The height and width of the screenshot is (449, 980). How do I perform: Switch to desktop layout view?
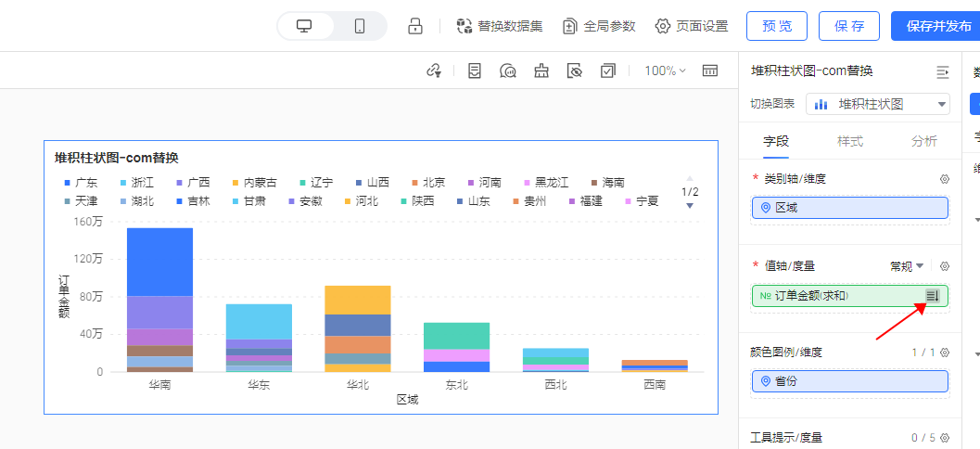[x=304, y=26]
